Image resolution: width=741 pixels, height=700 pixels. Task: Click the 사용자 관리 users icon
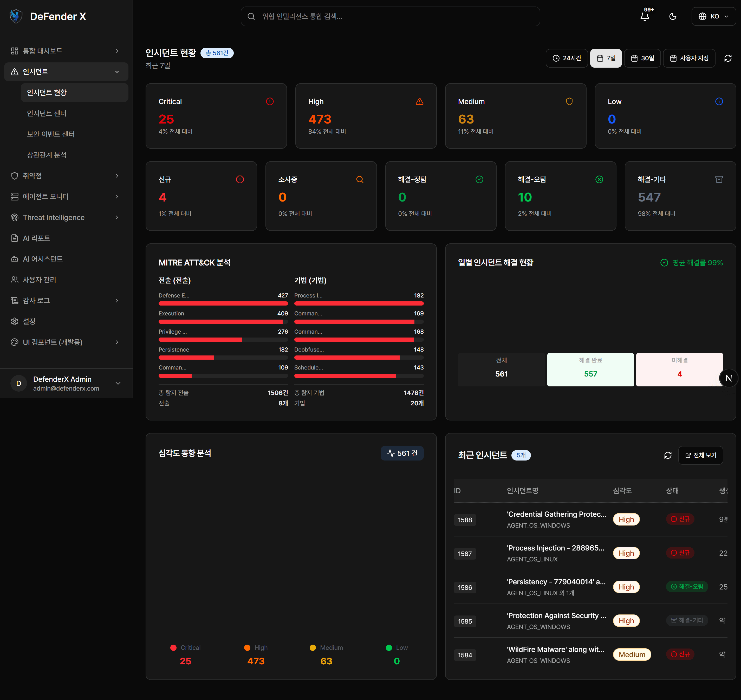[x=15, y=280]
